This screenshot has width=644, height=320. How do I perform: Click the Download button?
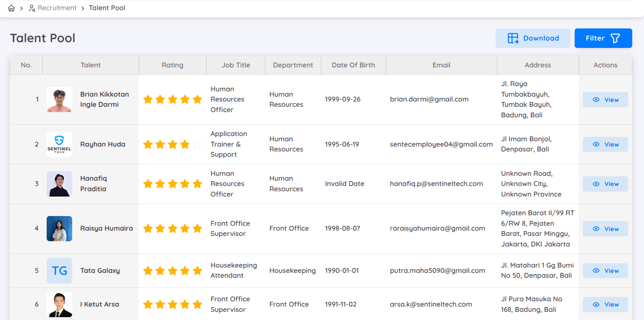point(532,38)
